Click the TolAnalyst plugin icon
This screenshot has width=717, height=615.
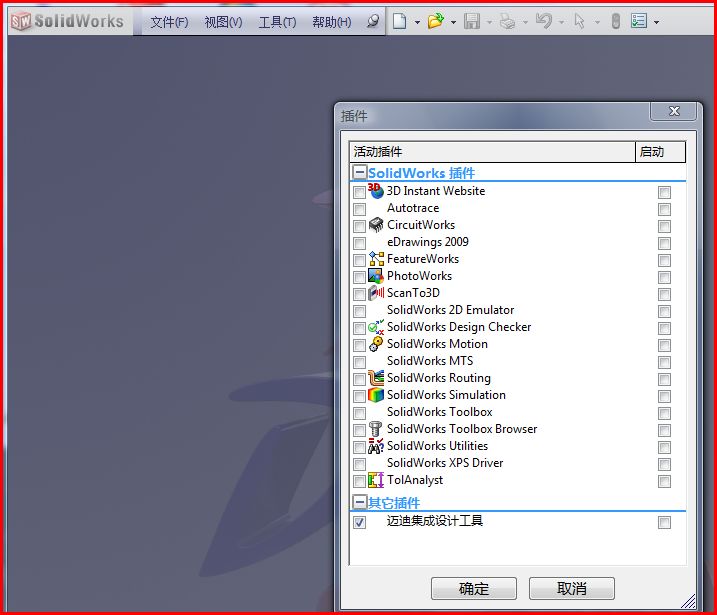pos(376,480)
